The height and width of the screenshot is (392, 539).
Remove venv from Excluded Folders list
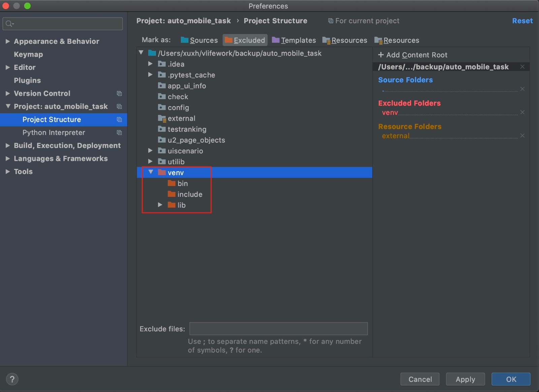click(522, 112)
